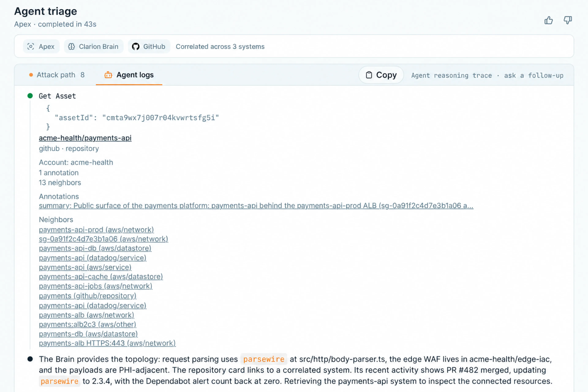Click the clipboard icon in Copy button
588x392 pixels.
point(369,75)
